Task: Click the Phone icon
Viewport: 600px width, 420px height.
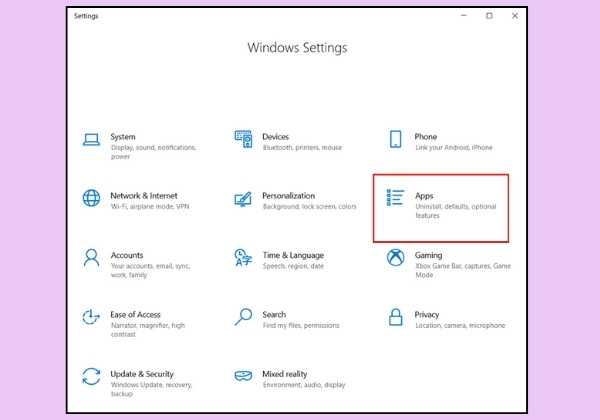Action: tap(395, 139)
